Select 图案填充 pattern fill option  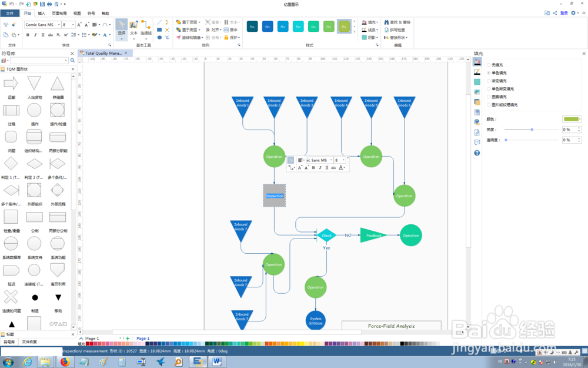coord(496,97)
